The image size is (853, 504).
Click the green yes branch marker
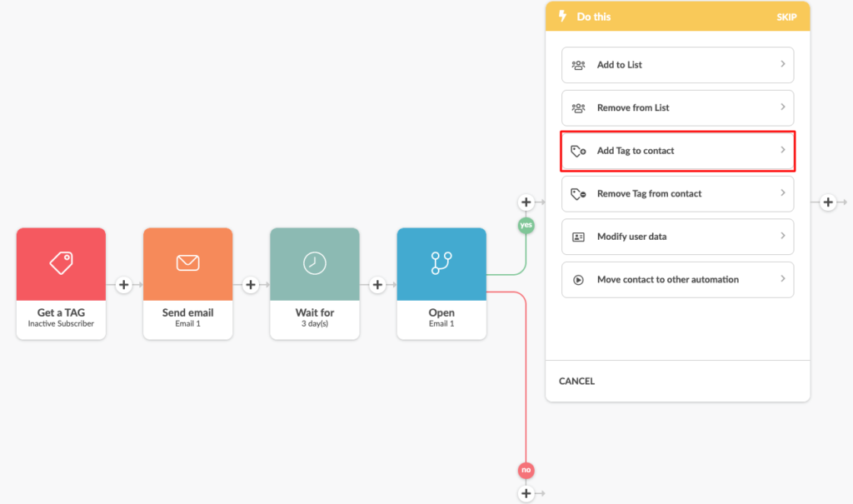coord(526,225)
